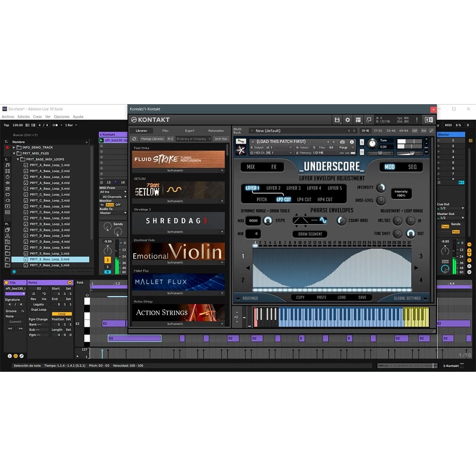This screenshot has height=476, width=476.
Task: Toggle the track Solo S button in Ableton
Action: coord(107,267)
